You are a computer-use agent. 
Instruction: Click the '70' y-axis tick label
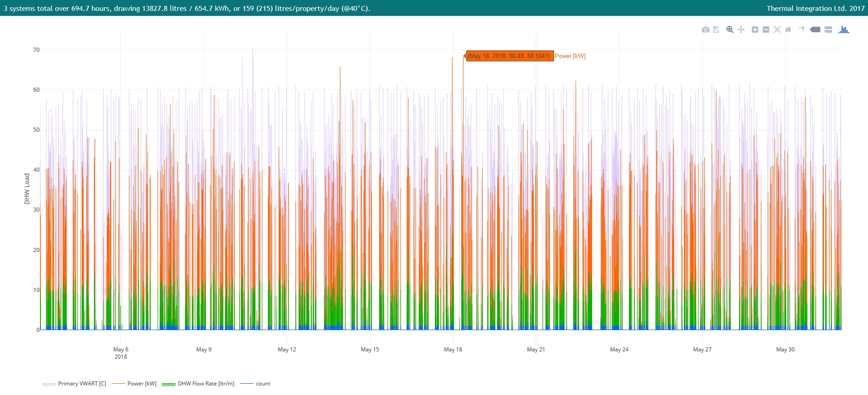click(x=36, y=50)
